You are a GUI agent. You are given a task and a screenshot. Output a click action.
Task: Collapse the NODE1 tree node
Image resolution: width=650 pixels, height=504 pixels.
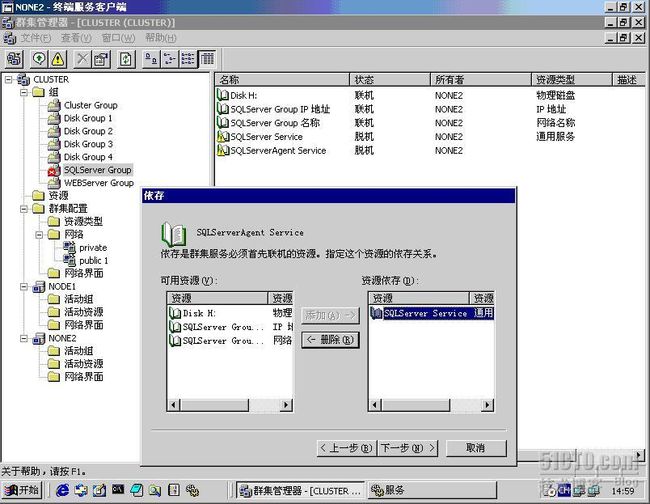click(24, 286)
